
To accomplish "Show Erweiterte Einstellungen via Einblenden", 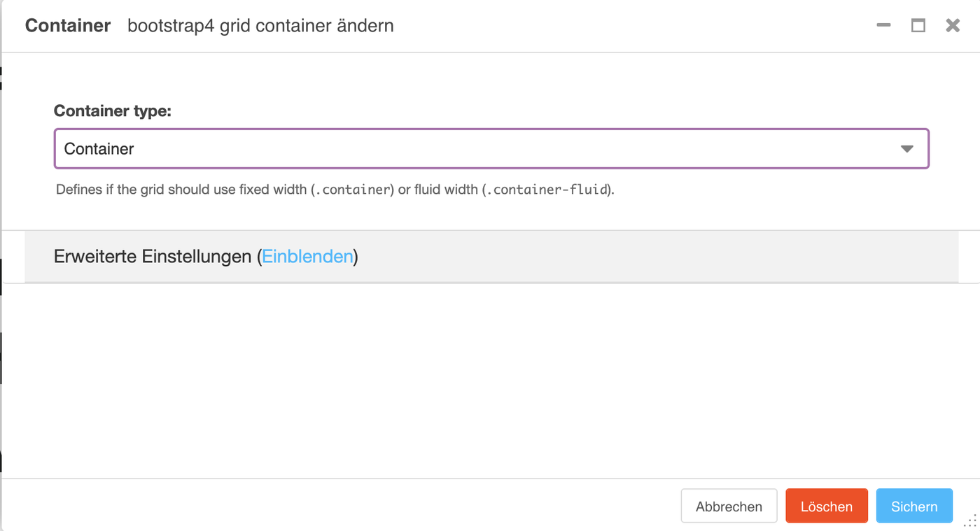I will [307, 256].
